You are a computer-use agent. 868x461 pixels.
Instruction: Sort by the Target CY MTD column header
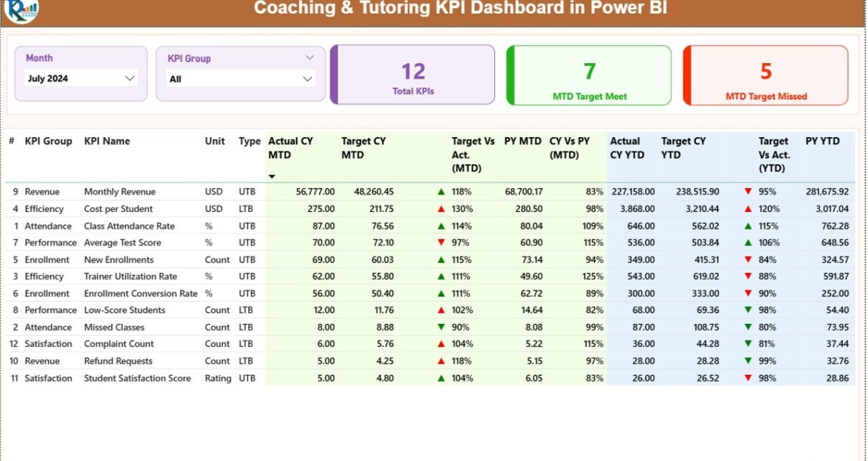pos(363,148)
